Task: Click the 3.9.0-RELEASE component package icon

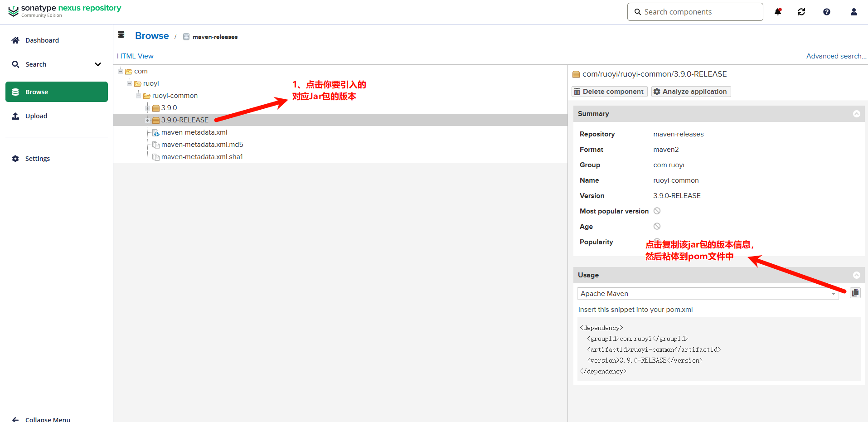Action: pos(156,120)
